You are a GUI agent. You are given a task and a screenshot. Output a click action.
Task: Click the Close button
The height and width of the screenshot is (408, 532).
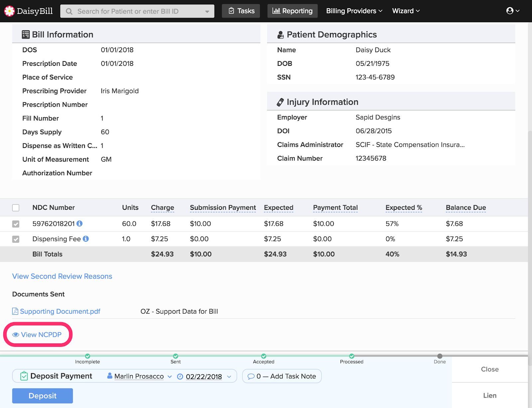[x=490, y=369]
